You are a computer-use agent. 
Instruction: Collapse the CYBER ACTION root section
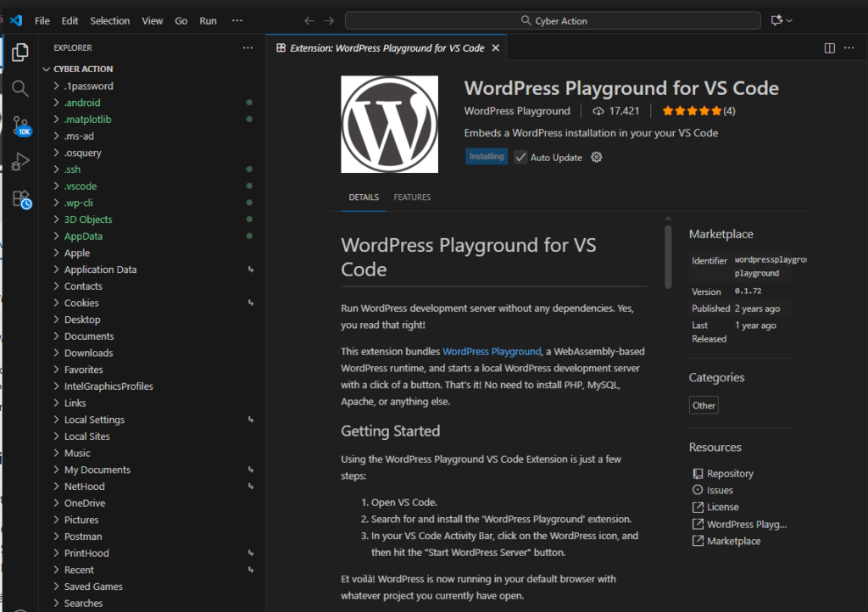(x=83, y=70)
